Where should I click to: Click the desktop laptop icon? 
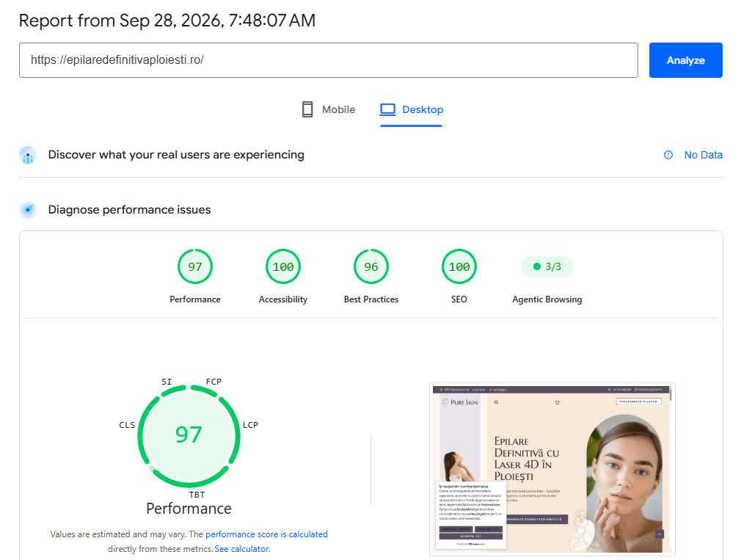click(387, 109)
